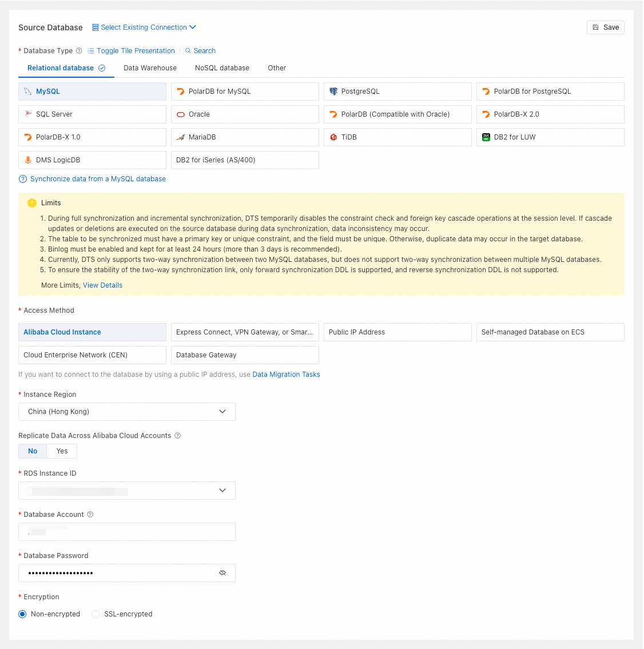Click the yellow Limits warning icon
Viewport: 644px width, 649px height.
pyautogui.click(x=32, y=203)
